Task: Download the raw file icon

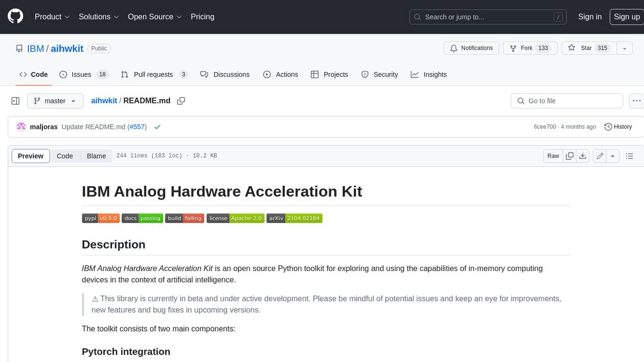Action: [583, 156]
